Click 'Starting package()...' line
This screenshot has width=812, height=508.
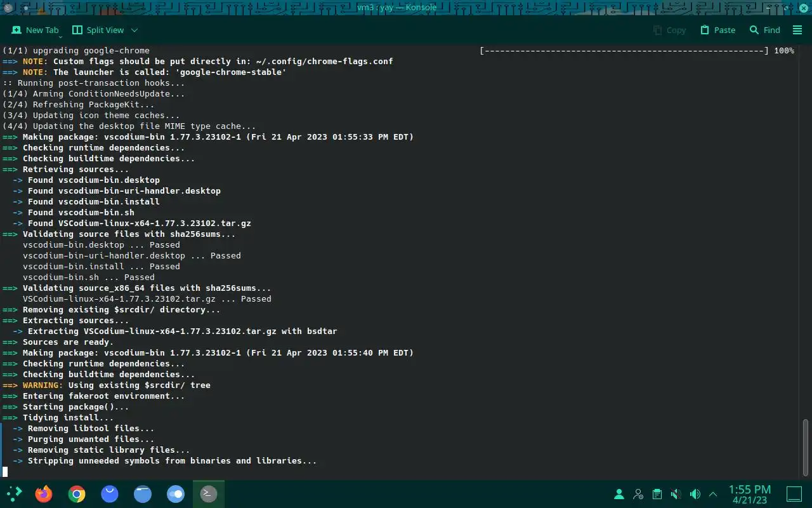click(x=66, y=407)
